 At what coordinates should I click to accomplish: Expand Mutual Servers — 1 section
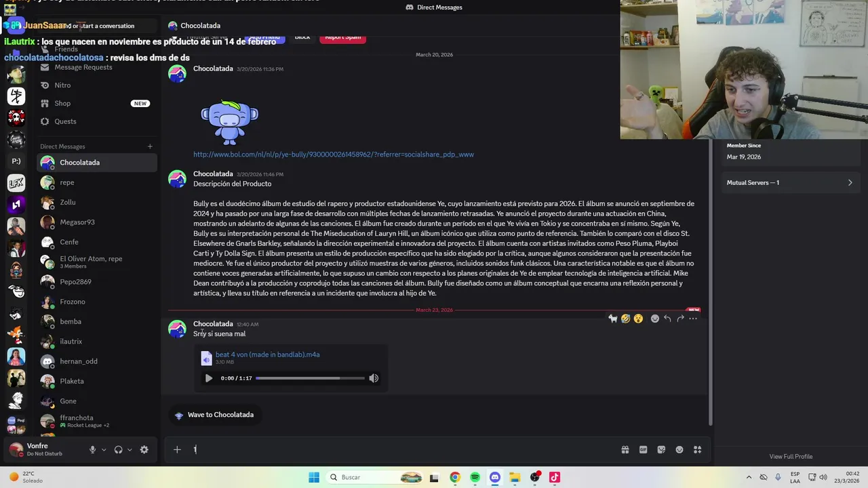[789, 183]
